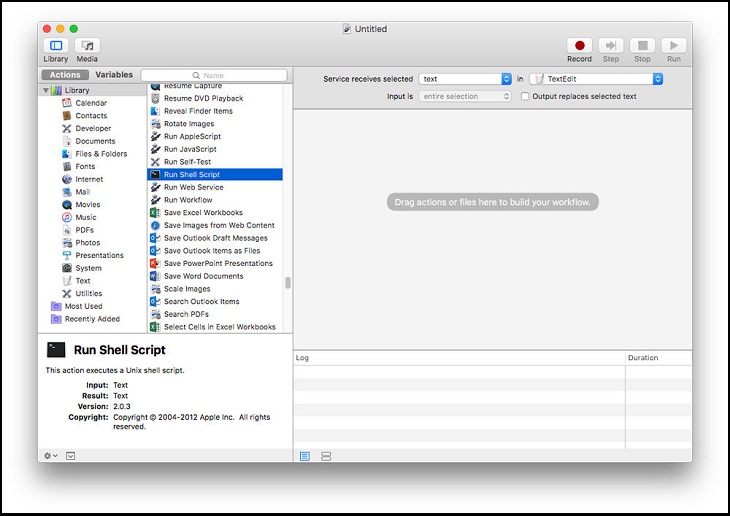Image resolution: width=730 pixels, height=516 pixels.
Task: Show the variables list view
Action: (x=326, y=456)
